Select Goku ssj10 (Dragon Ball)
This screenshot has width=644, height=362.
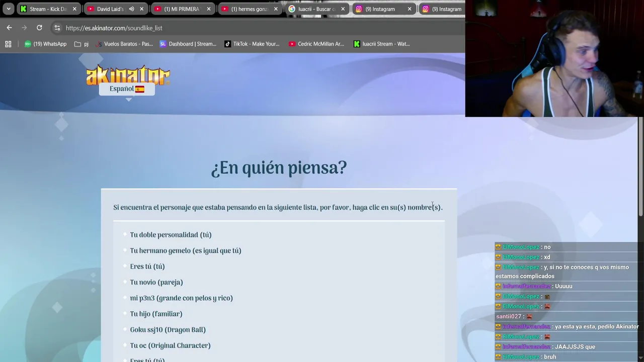[168, 330]
